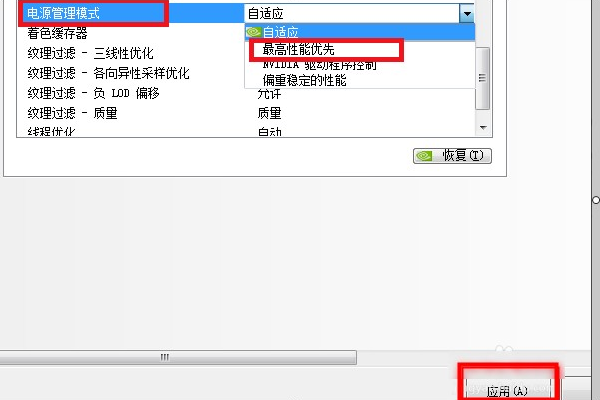Click the settings list scroll-down arrow
This screenshot has width=600, height=400.
click(483, 128)
